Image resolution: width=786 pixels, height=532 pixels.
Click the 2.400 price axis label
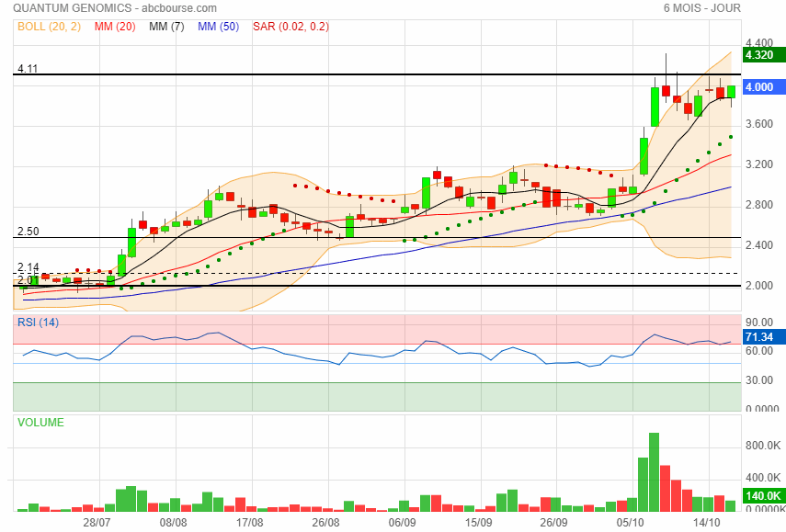[759, 245]
